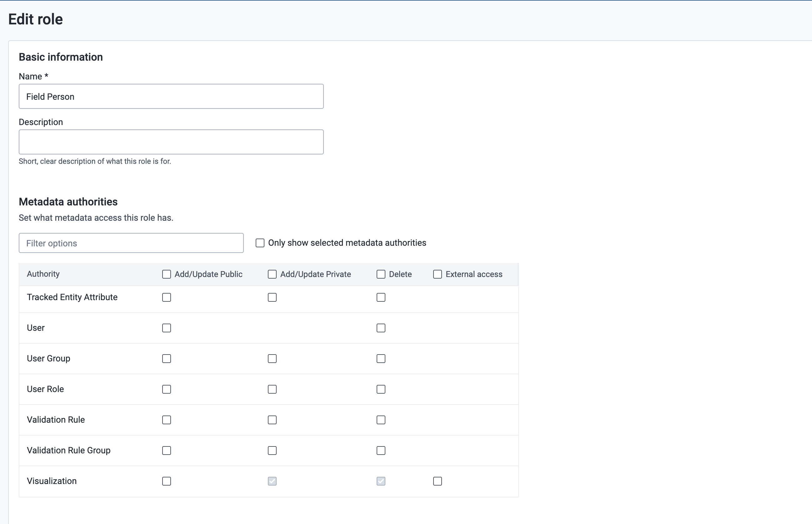Click the Filter options search box
Image resolution: width=812 pixels, height=524 pixels.
[x=131, y=243]
